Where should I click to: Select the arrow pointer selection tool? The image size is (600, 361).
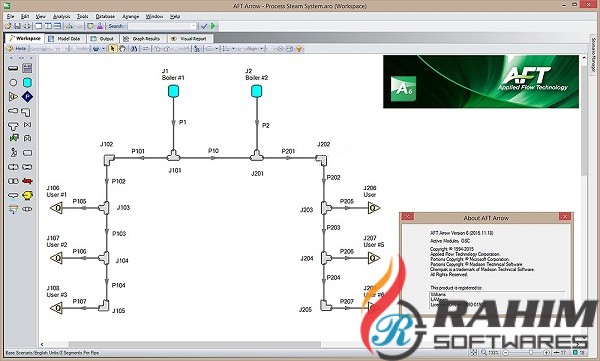click(x=112, y=49)
